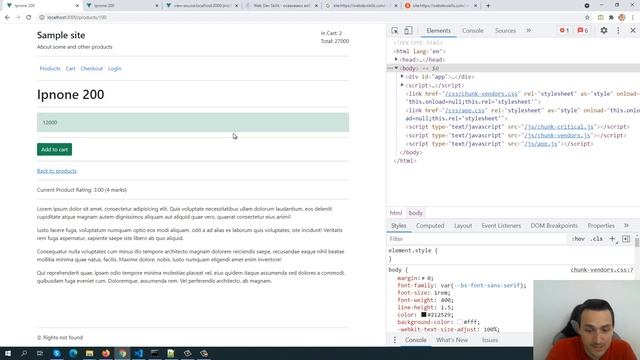Screen dimensions: 640x360
Task: Select body in the DOM breadcrumb
Action: [416, 213]
